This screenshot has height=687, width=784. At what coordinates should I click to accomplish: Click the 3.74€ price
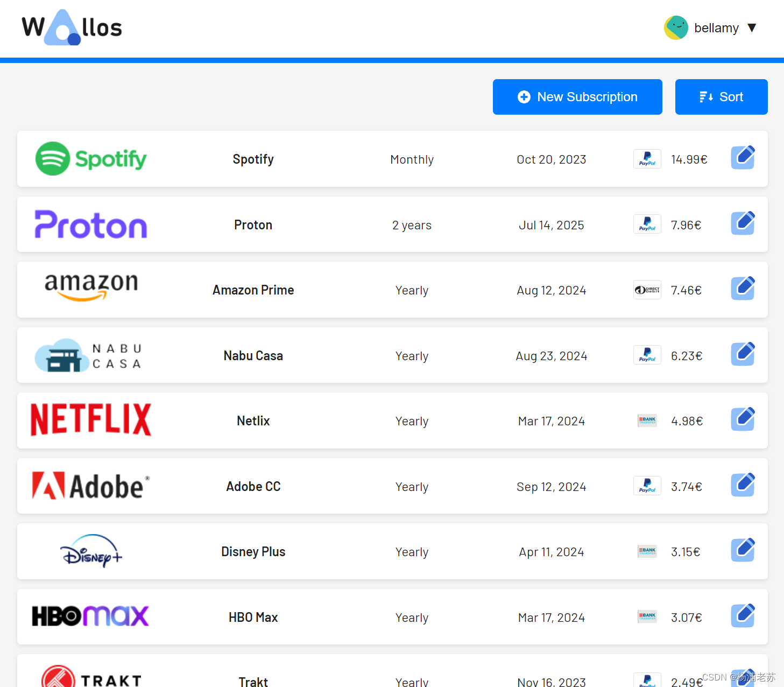(x=687, y=487)
